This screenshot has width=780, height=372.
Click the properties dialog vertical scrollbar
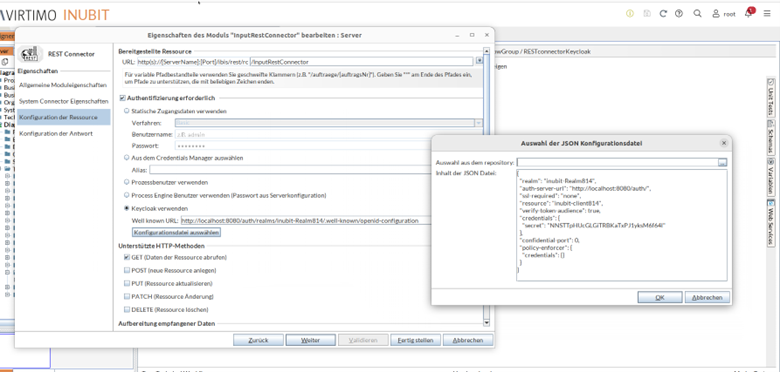(x=487, y=186)
